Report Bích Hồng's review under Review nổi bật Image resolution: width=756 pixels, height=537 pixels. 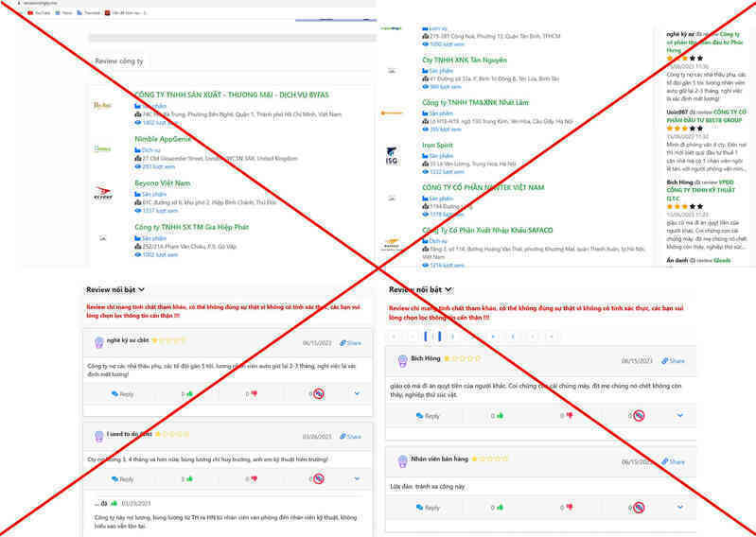639,416
